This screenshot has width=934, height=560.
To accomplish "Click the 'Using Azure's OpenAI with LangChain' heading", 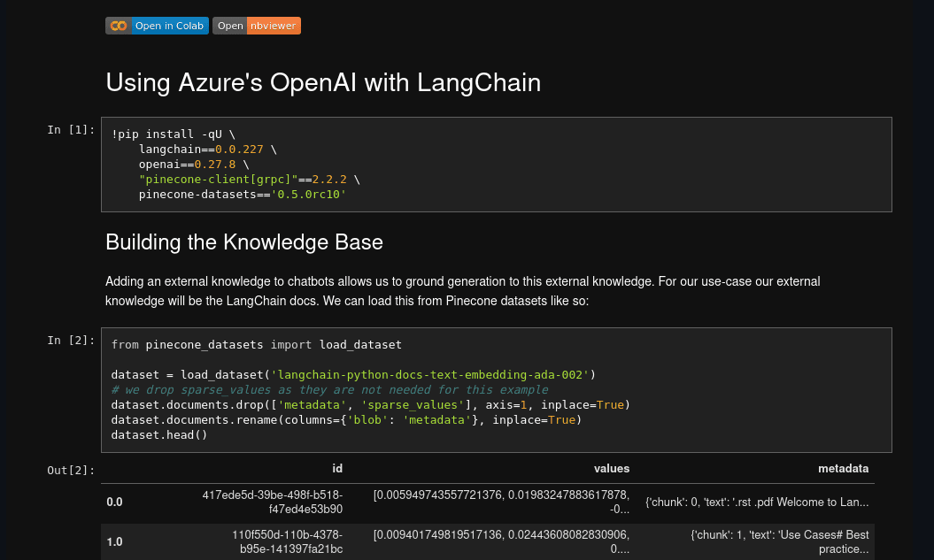I will click(x=322, y=82).
